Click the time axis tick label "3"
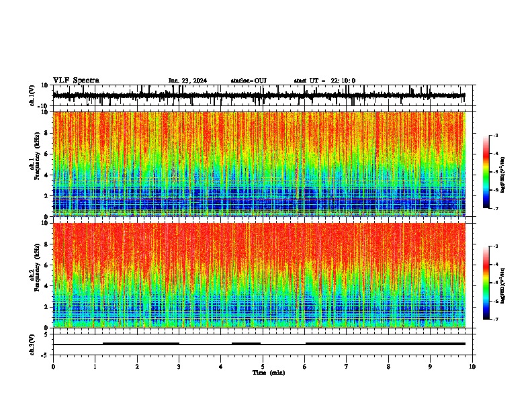Screen dimensions: 532x411 tap(179, 367)
